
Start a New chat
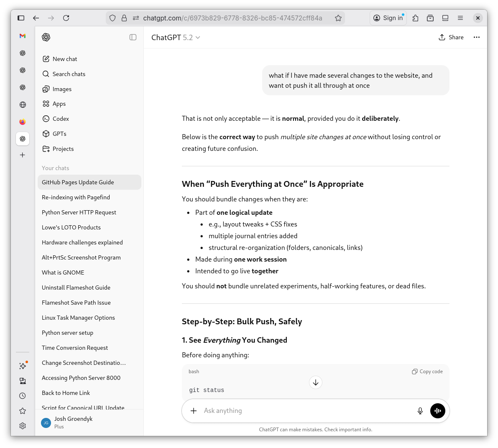(x=65, y=59)
